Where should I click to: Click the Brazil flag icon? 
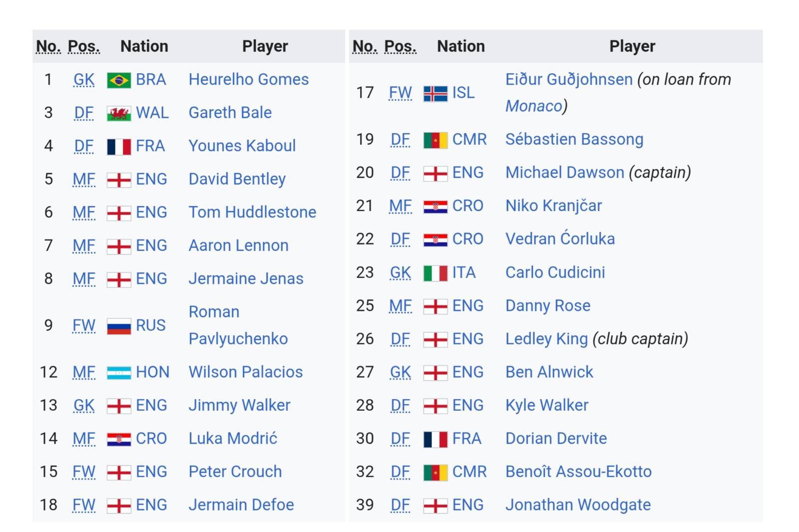(x=119, y=80)
